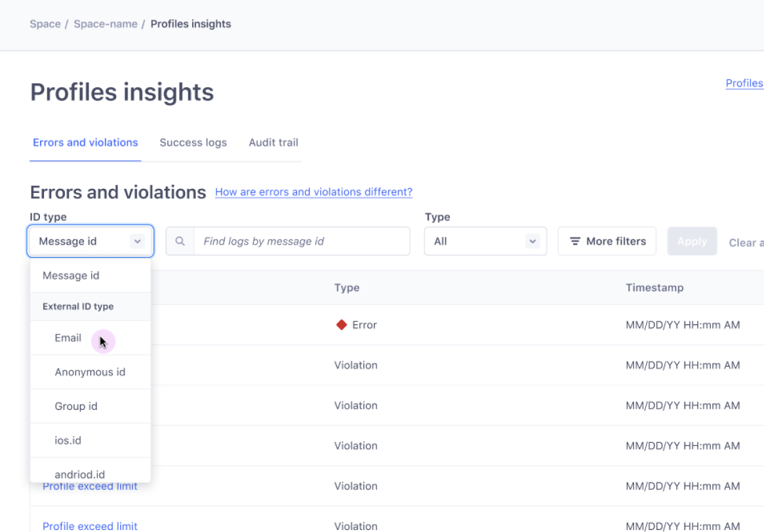Go to Space breadcrumb

pos(45,24)
